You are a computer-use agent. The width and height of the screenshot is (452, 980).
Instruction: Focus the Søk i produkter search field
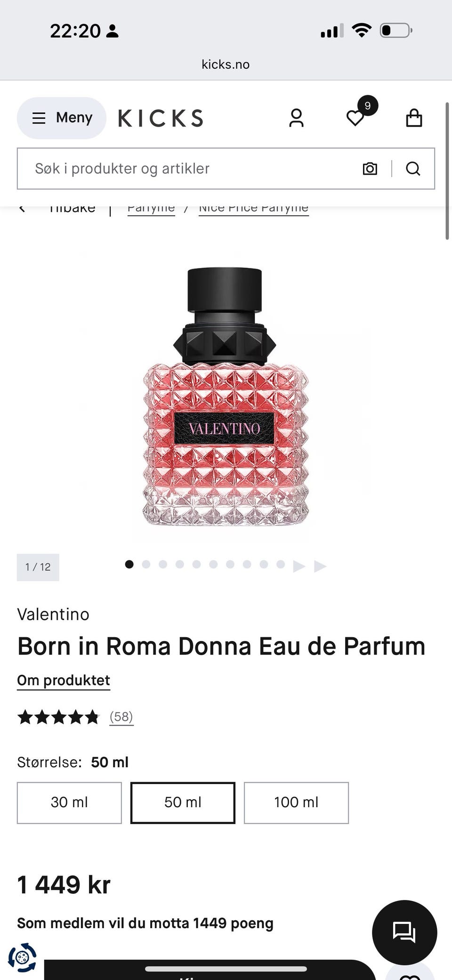click(x=188, y=169)
